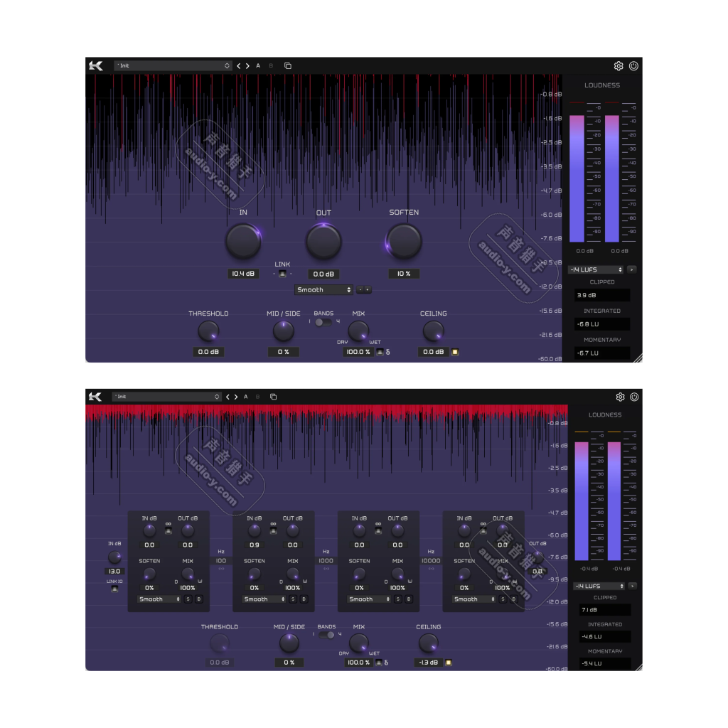This screenshot has width=728, height=728.
Task: Click the yellow clip indicator next to Ceiling
Action: coord(454,352)
